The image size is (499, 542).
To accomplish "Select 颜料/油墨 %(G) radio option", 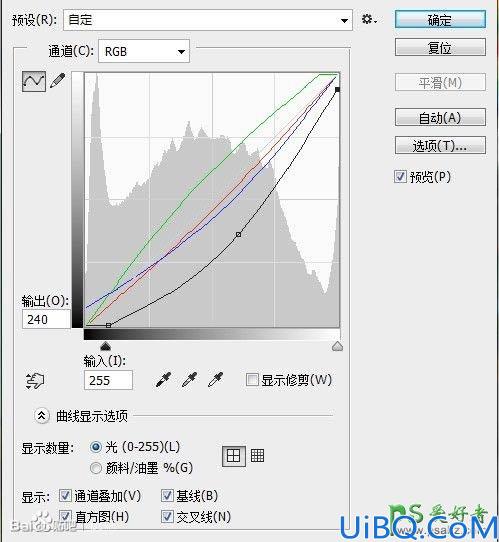I will (96, 468).
